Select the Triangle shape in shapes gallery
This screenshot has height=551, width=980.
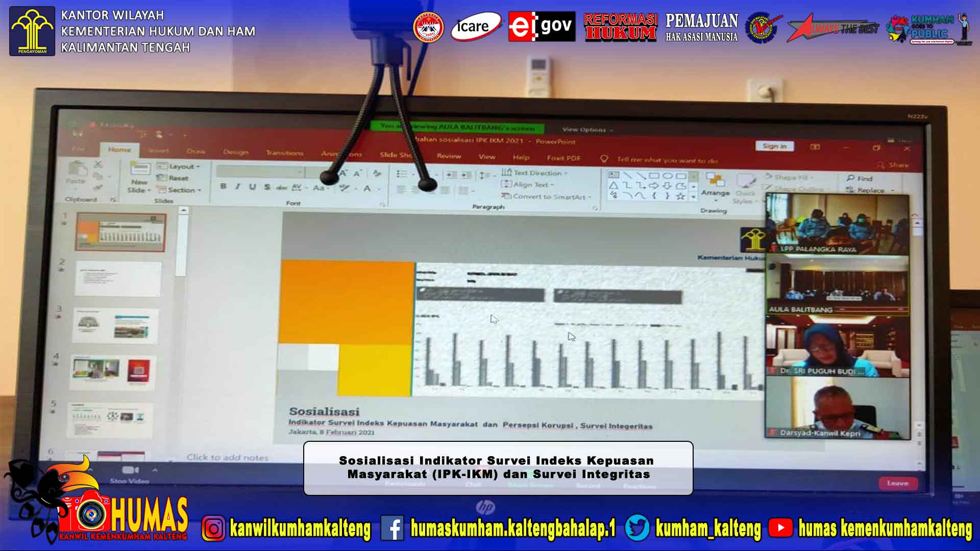pos(614,185)
